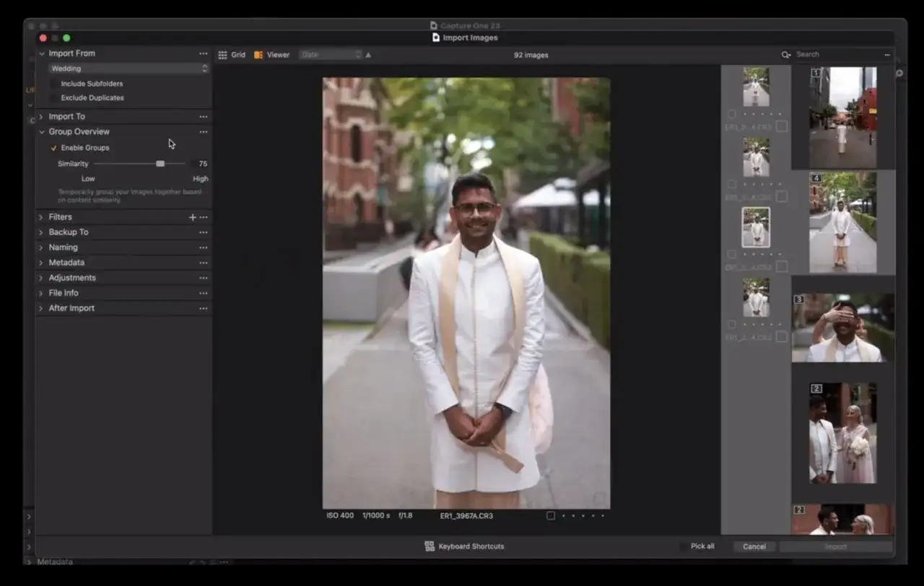Click the ER1_3967A.CR3 file name
The image size is (924, 586).
[466, 516]
